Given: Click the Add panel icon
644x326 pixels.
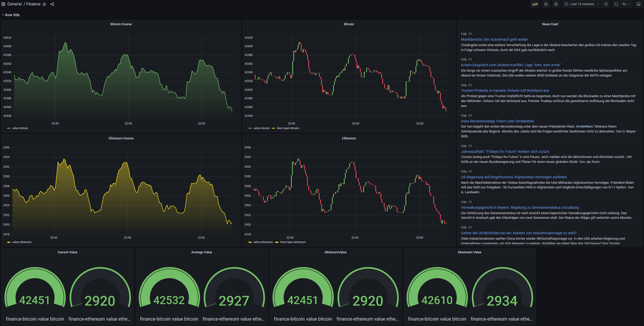Looking at the screenshot, I should [x=535, y=4].
